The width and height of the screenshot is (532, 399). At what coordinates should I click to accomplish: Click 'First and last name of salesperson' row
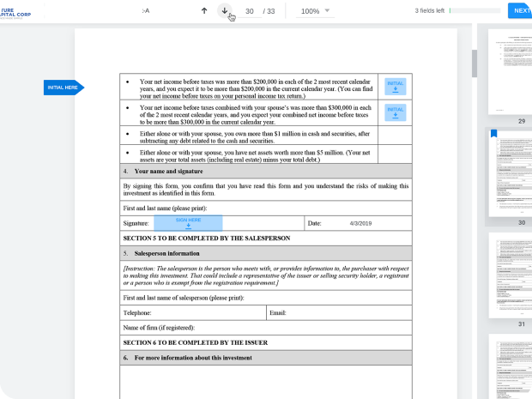pyautogui.click(x=266, y=298)
